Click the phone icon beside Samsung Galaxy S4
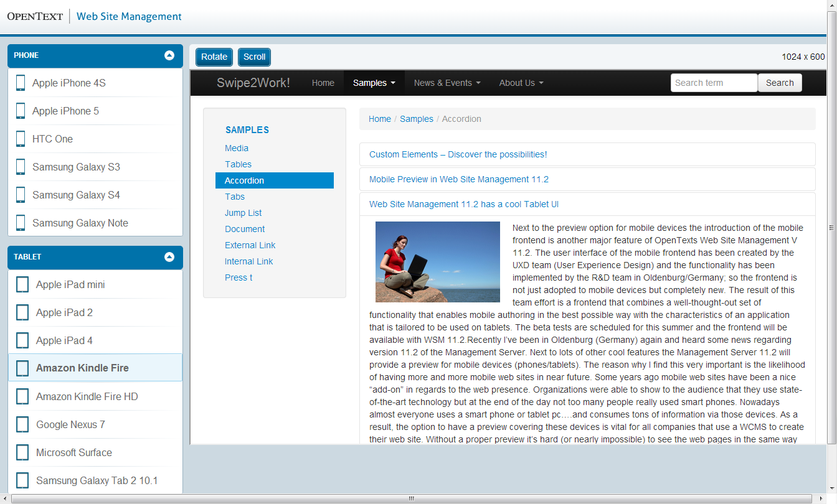Screen dimensions: 837x504 [x=21, y=195]
